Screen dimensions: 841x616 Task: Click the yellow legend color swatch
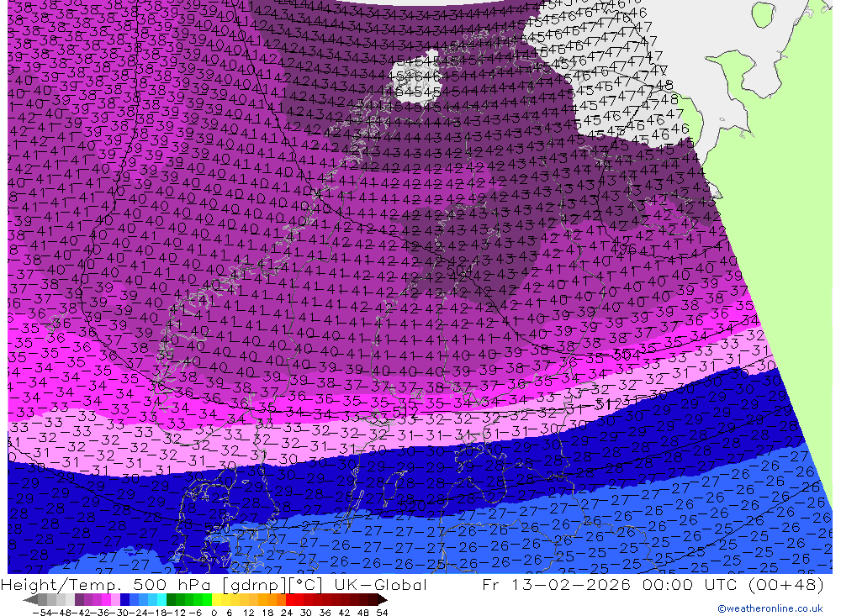(216, 599)
